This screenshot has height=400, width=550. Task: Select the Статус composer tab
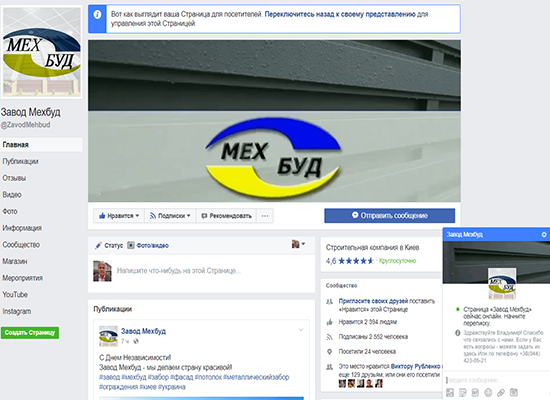click(x=109, y=245)
